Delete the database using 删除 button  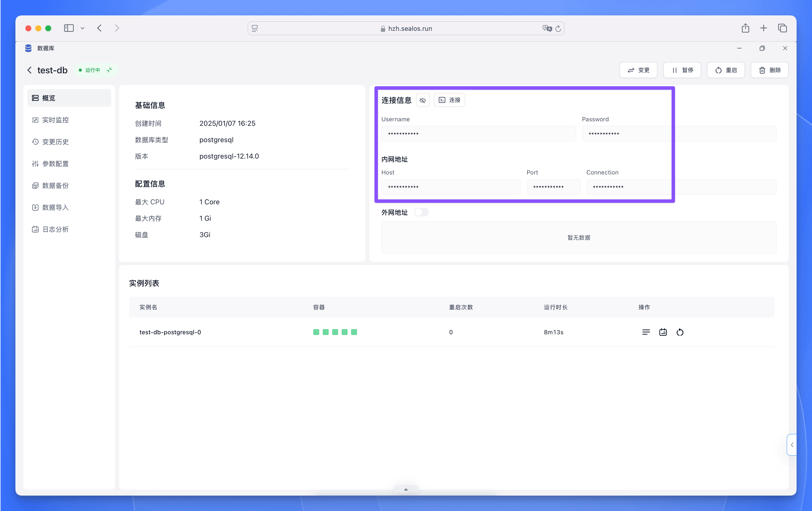769,70
